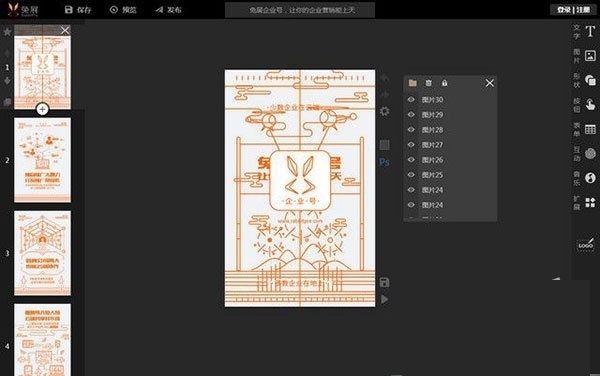Hide the 图片25 layer
Viewport: 600px width, 376px height.
411,175
